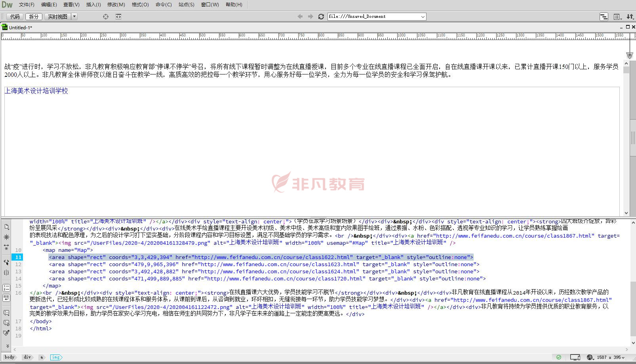The width and height of the screenshot is (636, 364).
Task: Open the 查看(V) menu
Action: (x=72, y=5)
